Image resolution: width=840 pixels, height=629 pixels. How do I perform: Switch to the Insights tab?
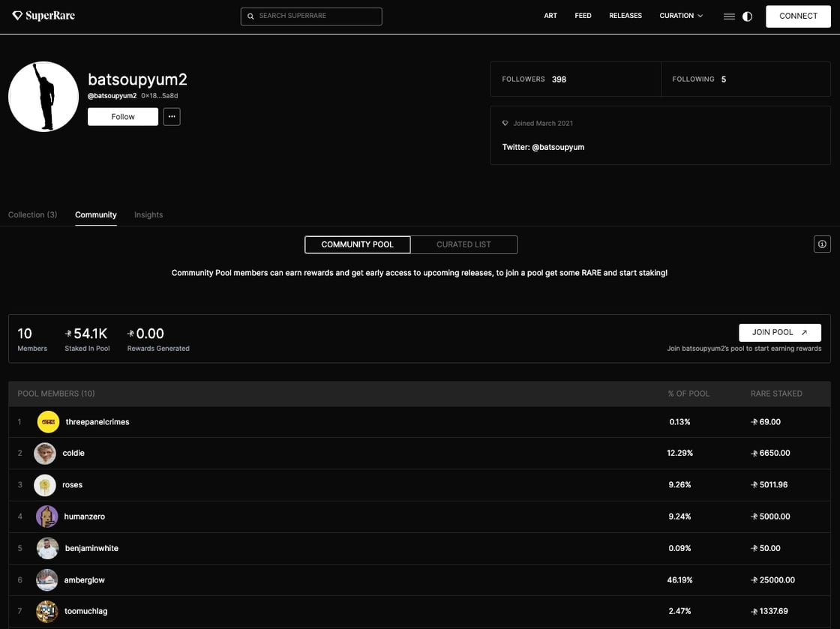coord(148,215)
